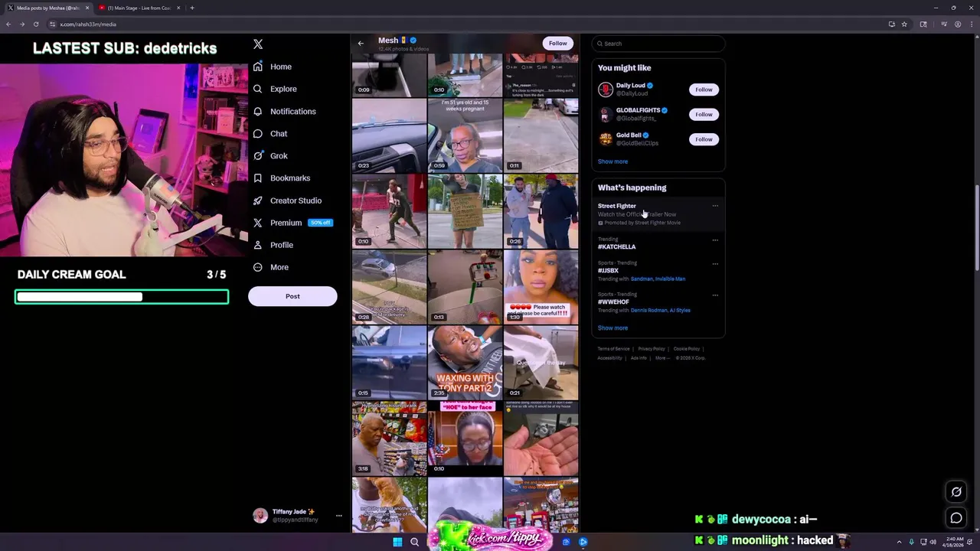Open account switcher dots beside Tiffany Jade
The height and width of the screenshot is (551, 980).
pyautogui.click(x=338, y=516)
